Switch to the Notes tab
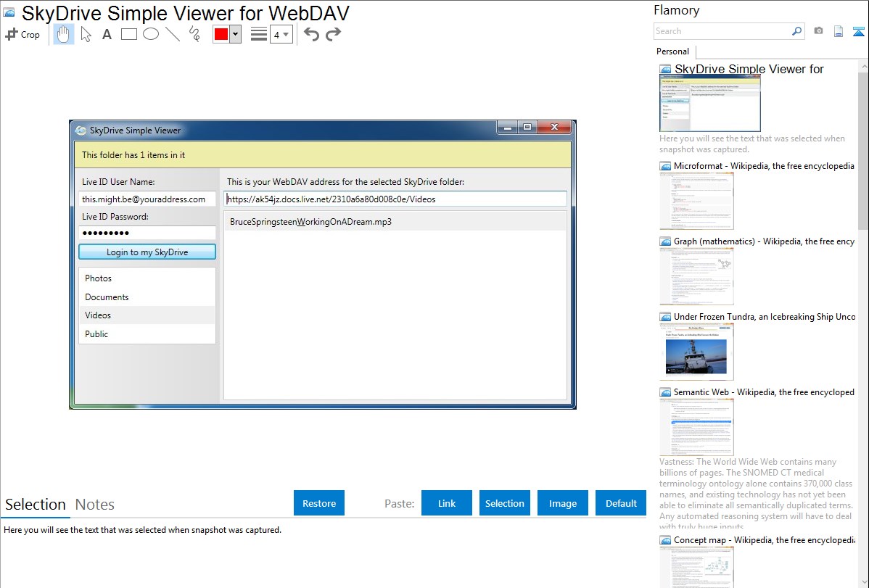Screen dimensions: 869x588 95,505
